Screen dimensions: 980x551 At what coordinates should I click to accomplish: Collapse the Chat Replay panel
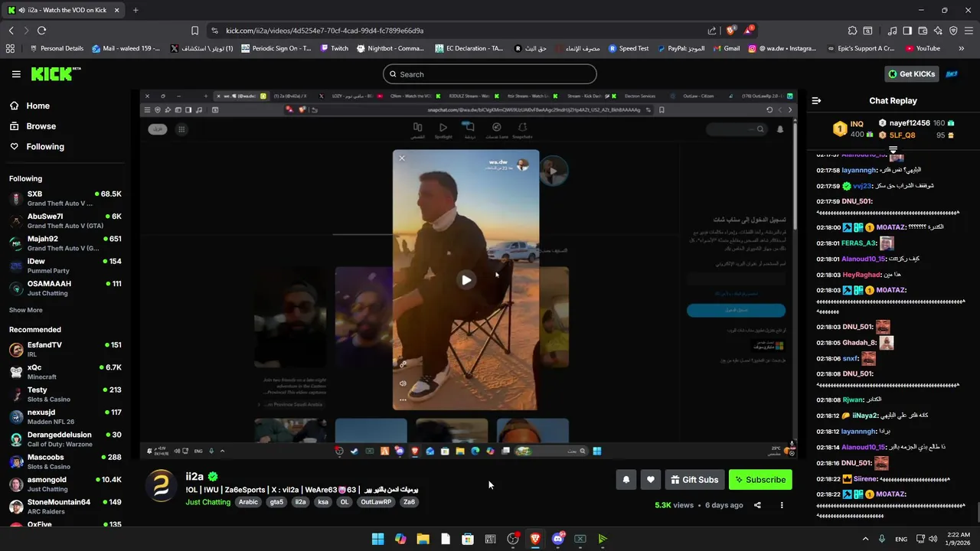816,100
